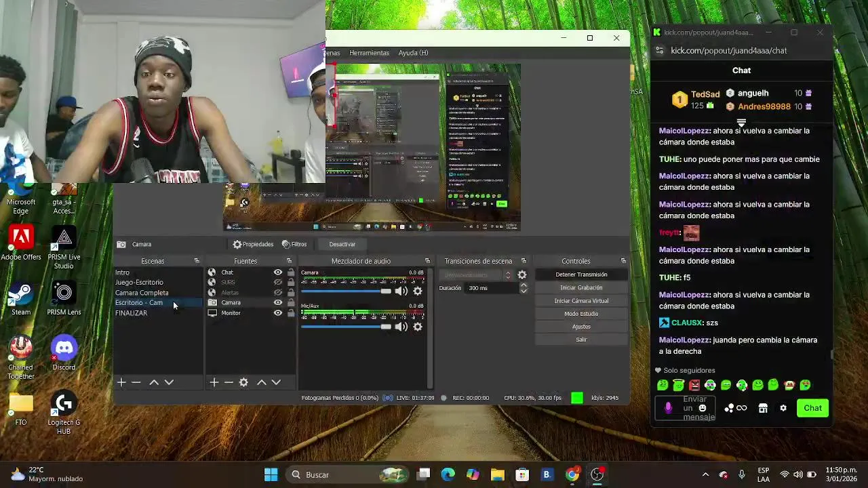Open the Ayuda (H) menu in OBS
868x488 pixels.
point(413,53)
